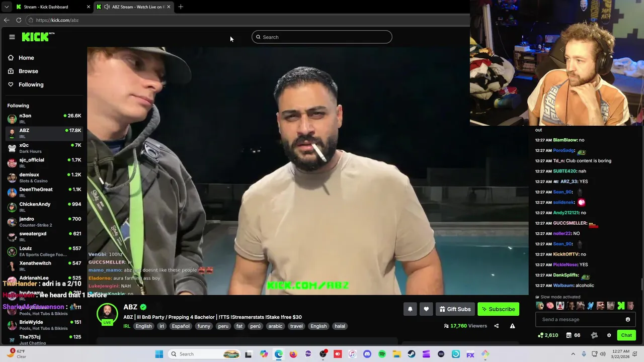This screenshot has width=644, height=362.
Task: Select the ABZ Stream browser tab
Action: click(133, 7)
